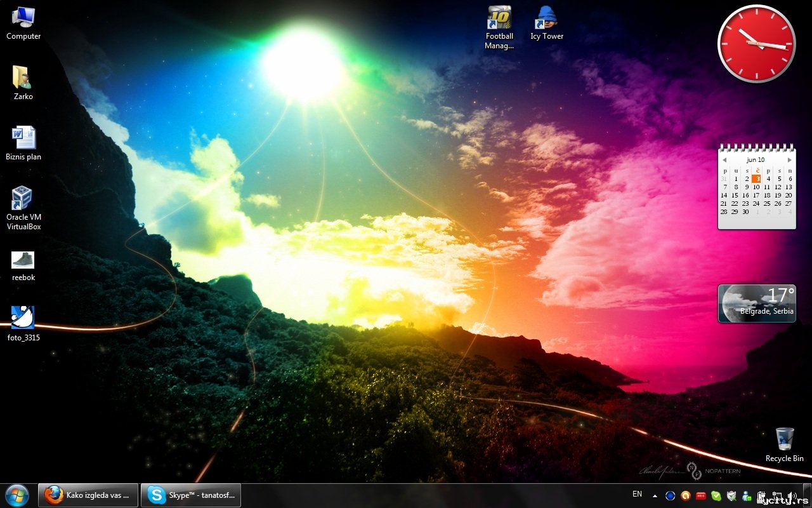Open the Recycle Bin

point(785,444)
